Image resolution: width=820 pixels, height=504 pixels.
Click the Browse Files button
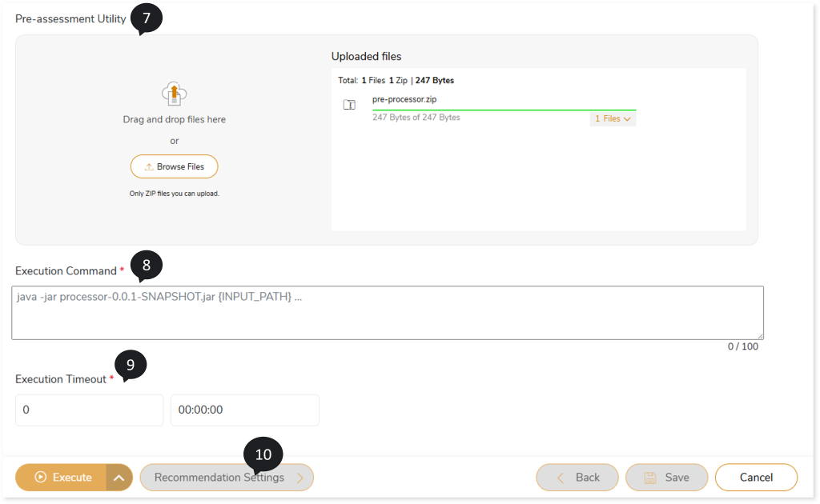click(174, 166)
